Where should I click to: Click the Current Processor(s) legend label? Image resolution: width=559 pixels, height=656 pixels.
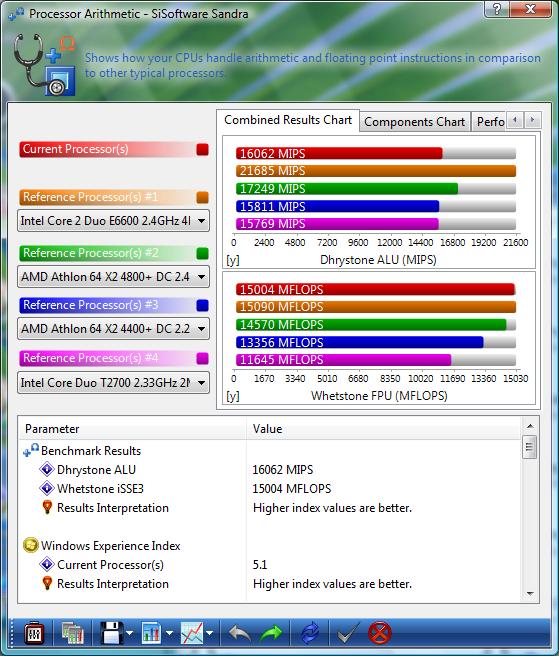click(x=75, y=149)
